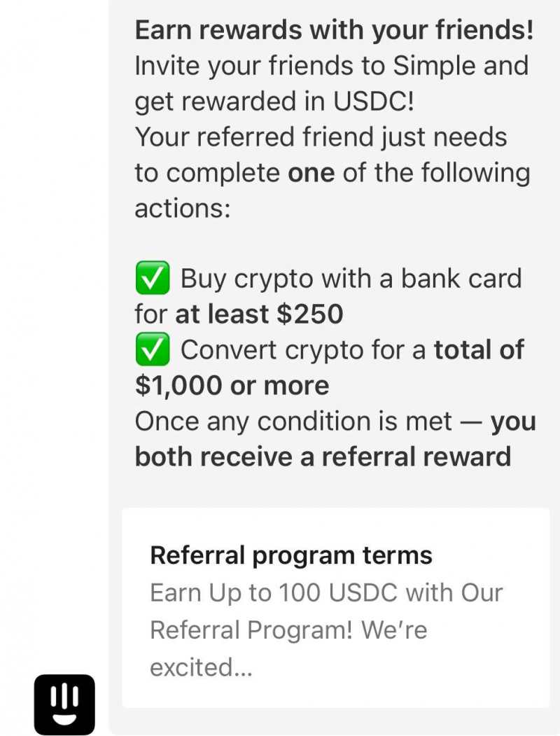The image size is (560, 736).
Task: Click the Intercom messenger bot avatar
Action: [64, 704]
